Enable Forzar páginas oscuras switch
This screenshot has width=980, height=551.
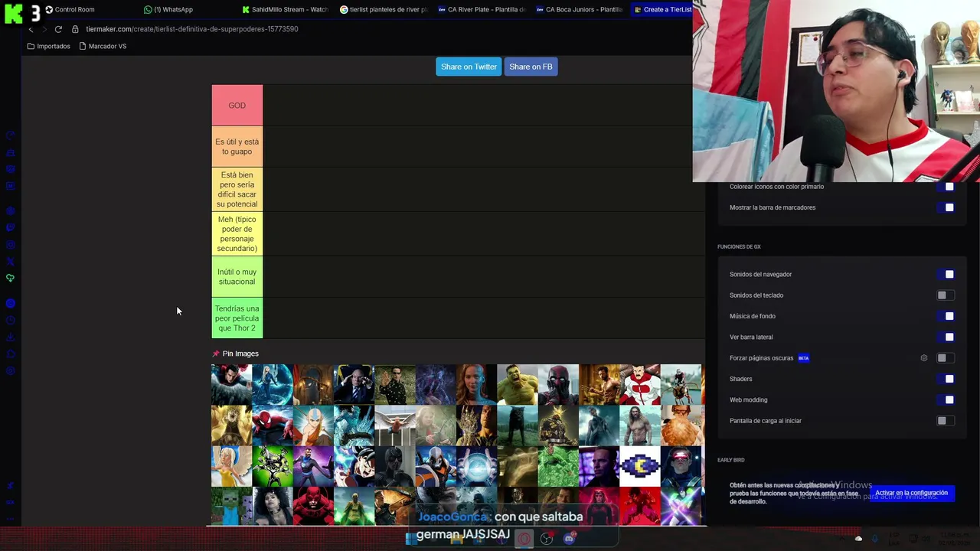[946, 358]
